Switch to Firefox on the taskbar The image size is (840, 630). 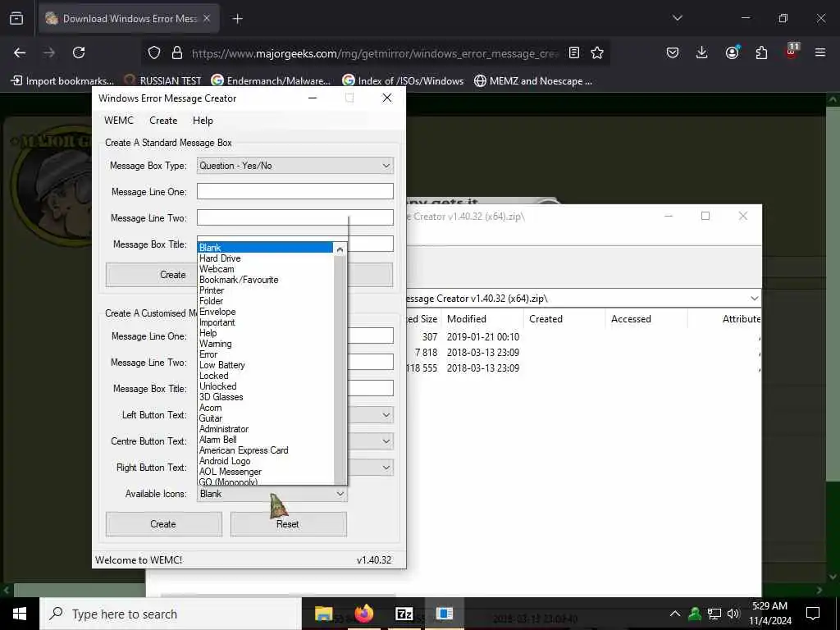tap(363, 614)
